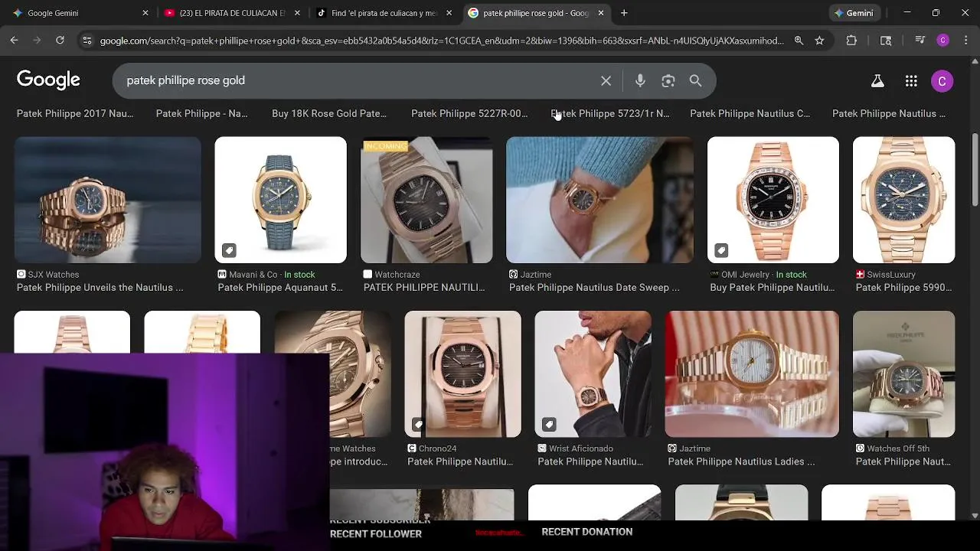Click the product tag icon on OMI Jewelry image
980x551 pixels.
pyautogui.click(x=720, y=250)
